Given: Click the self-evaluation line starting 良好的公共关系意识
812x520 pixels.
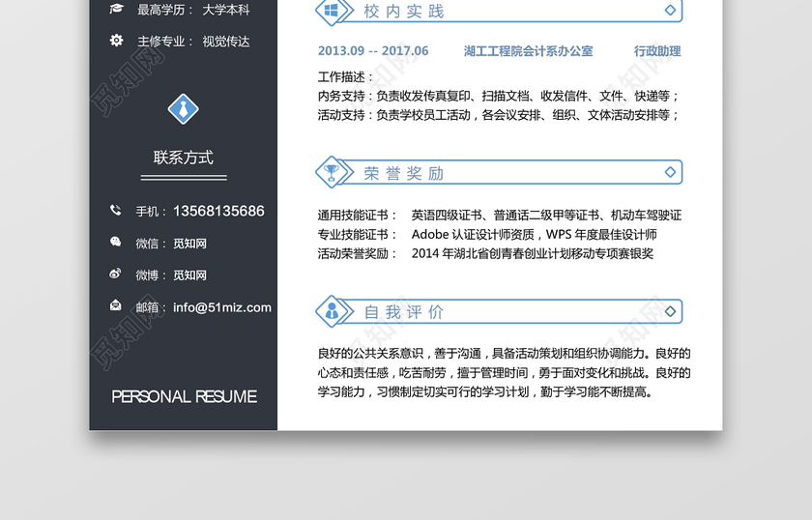Looking at the screenshot, I should pyautogui.click(x=504, y=354).
